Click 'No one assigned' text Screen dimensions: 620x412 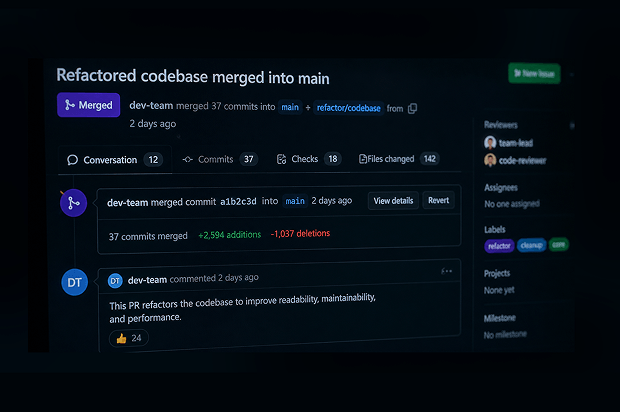tap(512, 204)
